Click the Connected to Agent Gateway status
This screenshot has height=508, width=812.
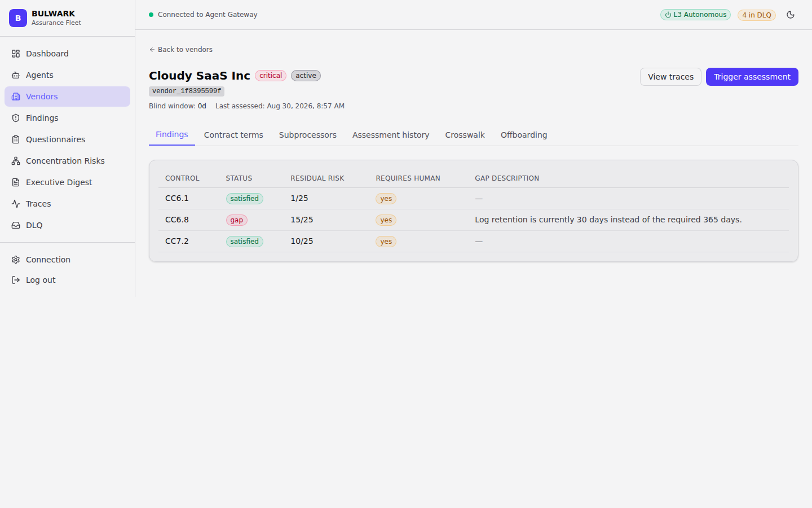point(203,15)
